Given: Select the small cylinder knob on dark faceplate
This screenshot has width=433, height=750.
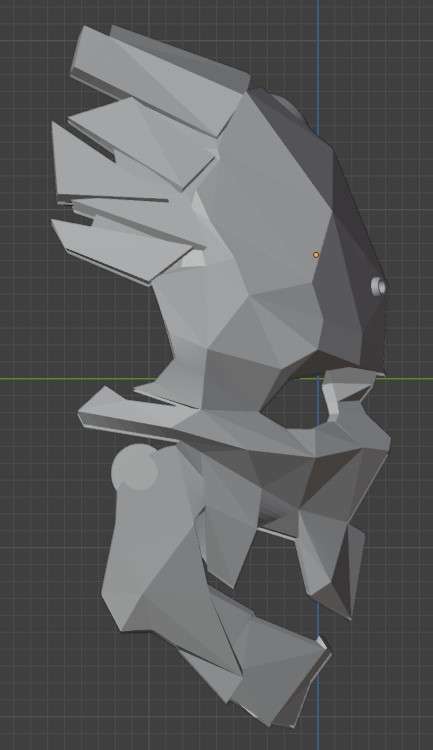Looking at the screenshot, I should coord(379,287).
